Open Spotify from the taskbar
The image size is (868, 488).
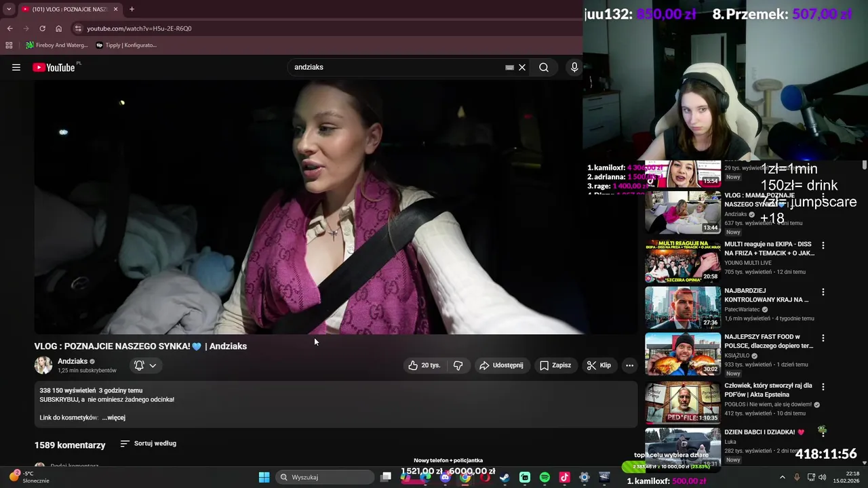coord(545,477)
